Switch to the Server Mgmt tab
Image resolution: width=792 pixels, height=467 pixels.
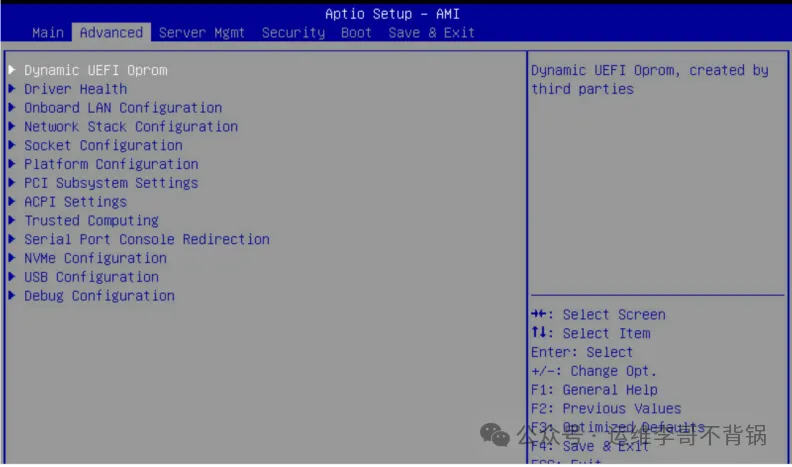(202, 33)
